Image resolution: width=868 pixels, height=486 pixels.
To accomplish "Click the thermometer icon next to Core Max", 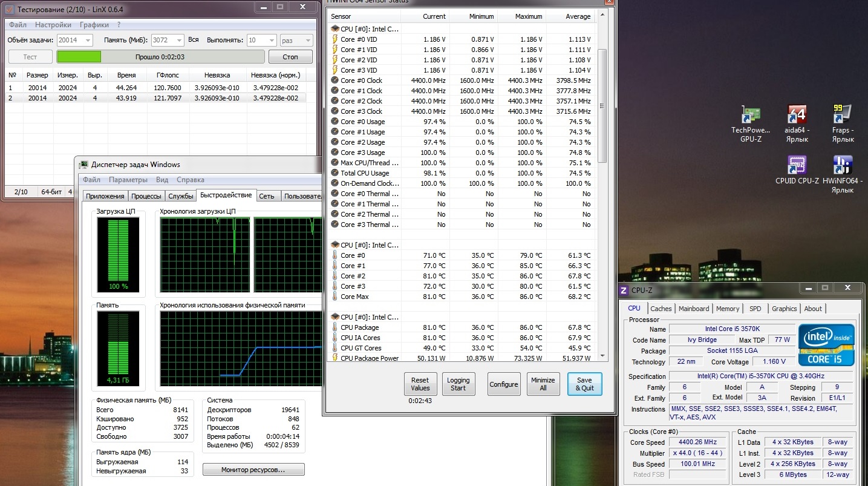I will click(334, 297).
